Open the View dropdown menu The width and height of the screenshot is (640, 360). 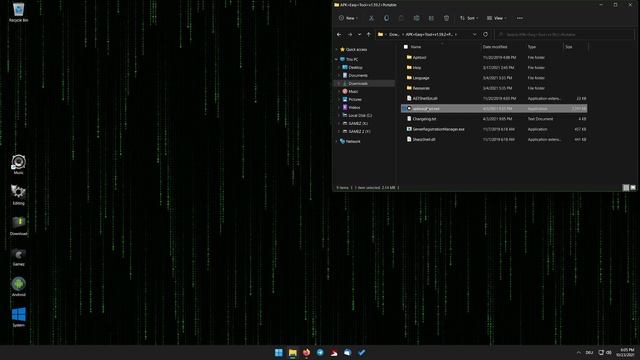coord(496,18)
